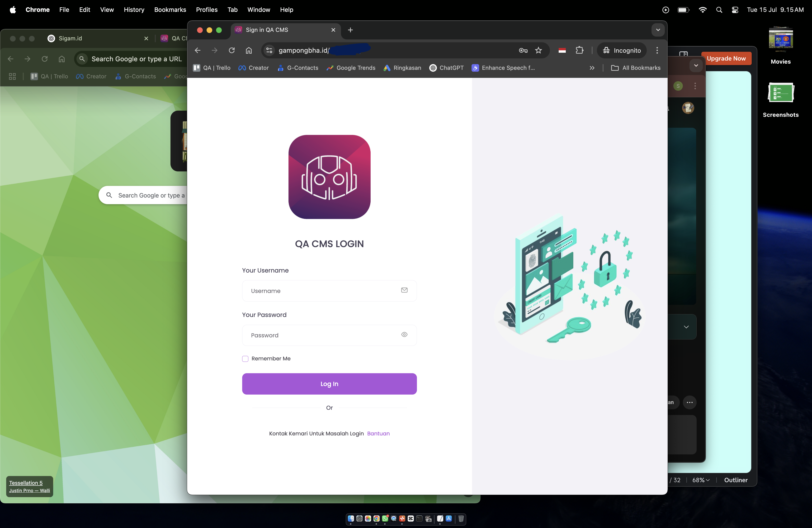Image resolution: width=812 pixels, height=528 pixels.
Task: Click the home icon in Chrome toolbar
Action: tap(249, 51)
